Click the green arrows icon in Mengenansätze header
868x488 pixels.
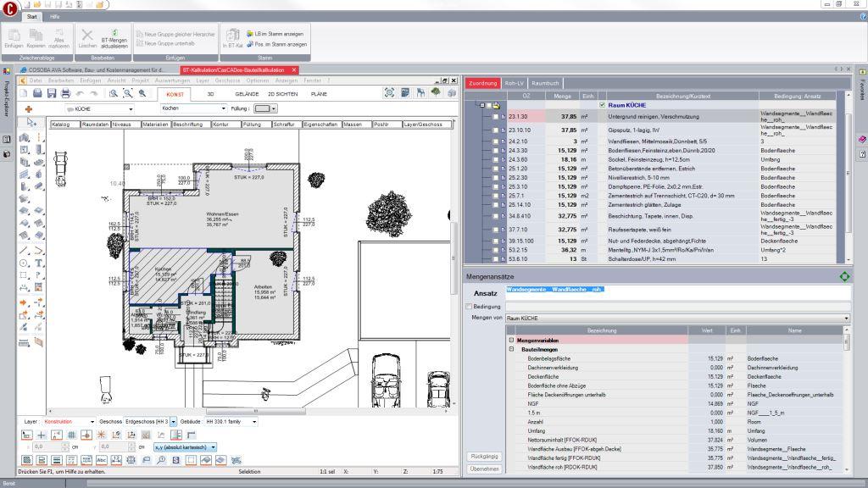(843, 276)
